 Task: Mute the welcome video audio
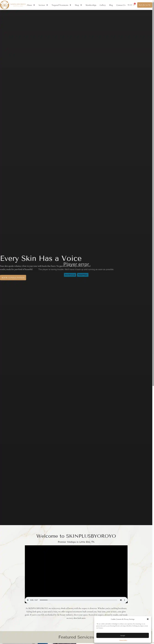(121, 600)
